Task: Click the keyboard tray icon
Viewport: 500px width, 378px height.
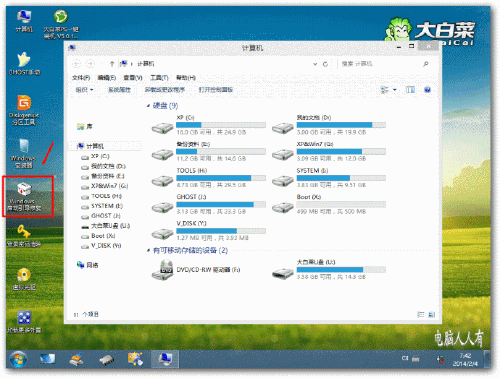Action: pyautogui.click(x=416, y=359)
